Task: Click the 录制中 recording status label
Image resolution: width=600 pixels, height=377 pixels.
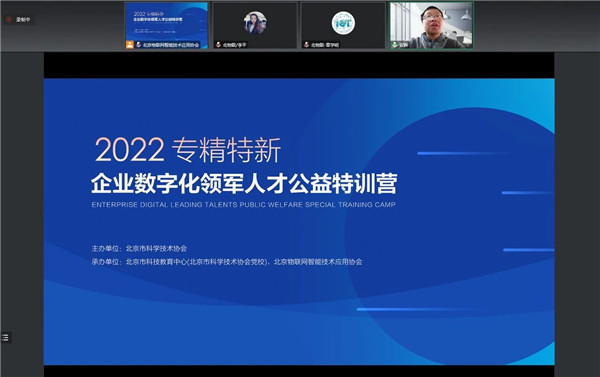Action: coord(23,19)
